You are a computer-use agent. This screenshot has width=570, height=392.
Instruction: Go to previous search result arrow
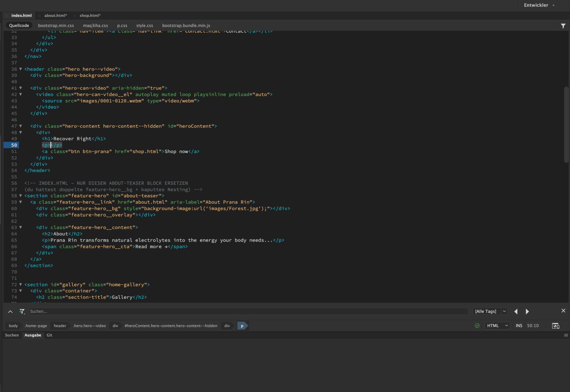click(516, 311)
